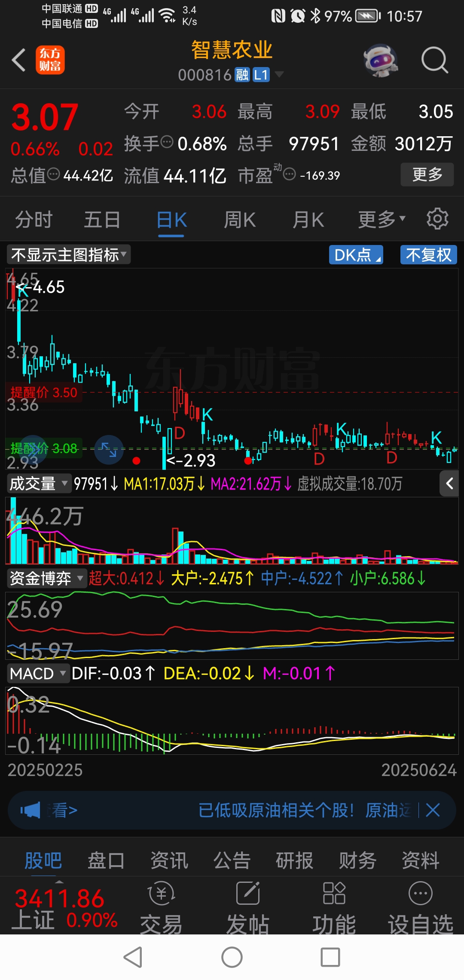Open chart settings gear icon
The height and width of the screenshot is (980, 464).
pyautogui.click(x=437, y=219)
